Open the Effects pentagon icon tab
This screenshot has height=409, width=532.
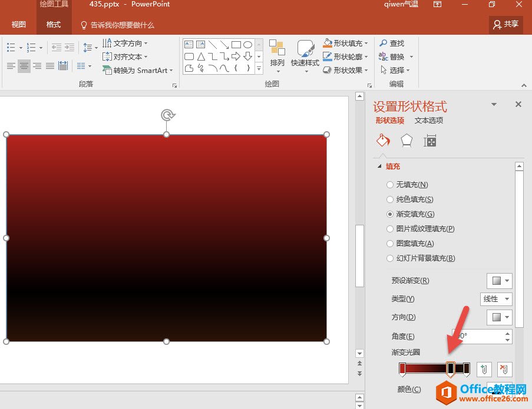(x=407, y=141)
